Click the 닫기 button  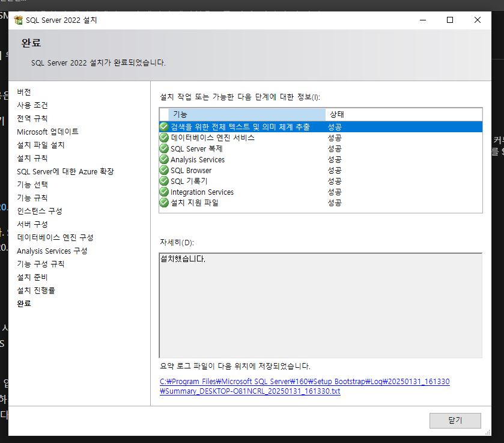455,421
